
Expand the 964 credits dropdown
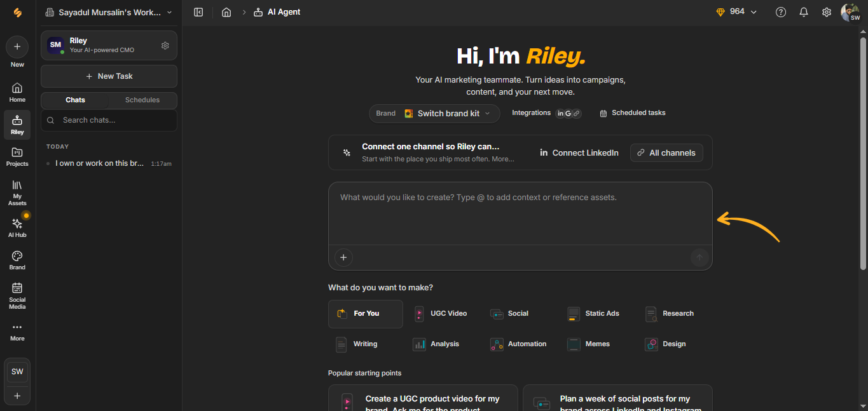[737, 12]
